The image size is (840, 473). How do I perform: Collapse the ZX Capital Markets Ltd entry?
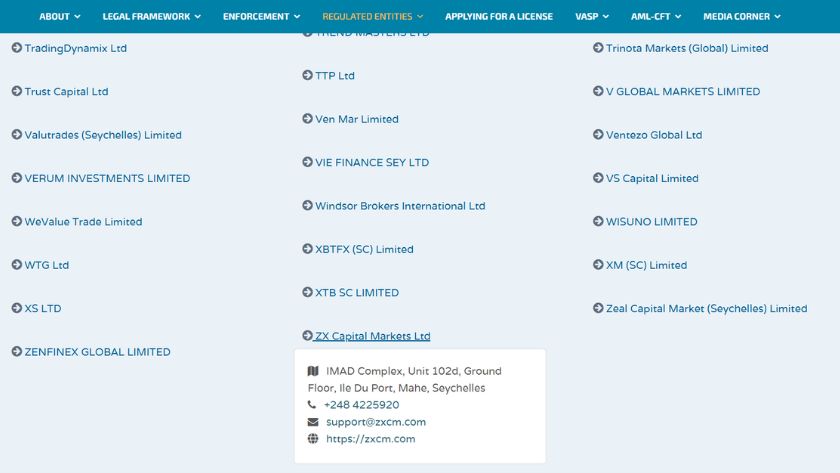tap(372, 337)
